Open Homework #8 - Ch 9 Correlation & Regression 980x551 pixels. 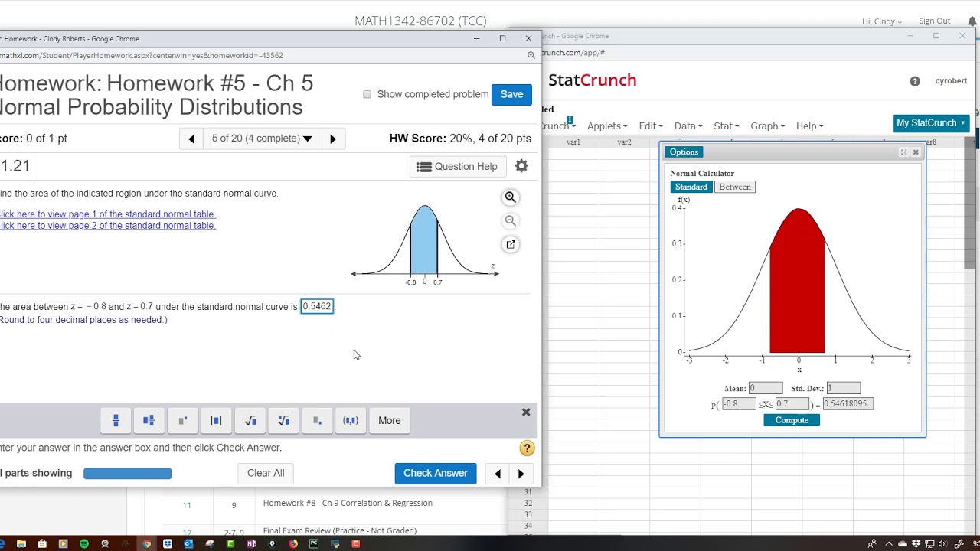click(348, 503)
